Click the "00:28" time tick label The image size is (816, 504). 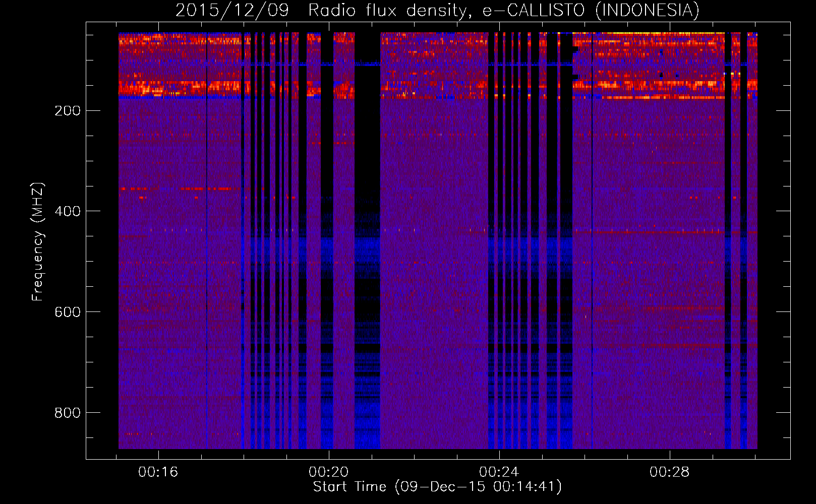click(x=670, y=472)
